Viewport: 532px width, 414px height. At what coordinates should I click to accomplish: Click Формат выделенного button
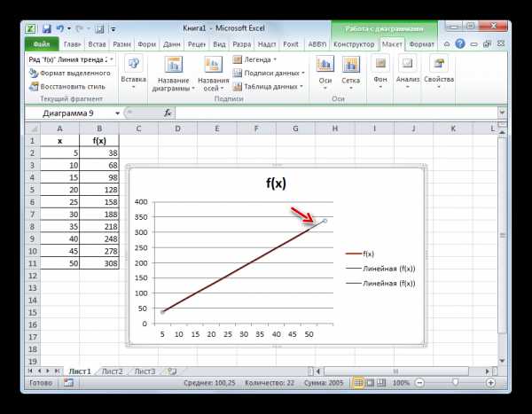(x=70, y=73)
